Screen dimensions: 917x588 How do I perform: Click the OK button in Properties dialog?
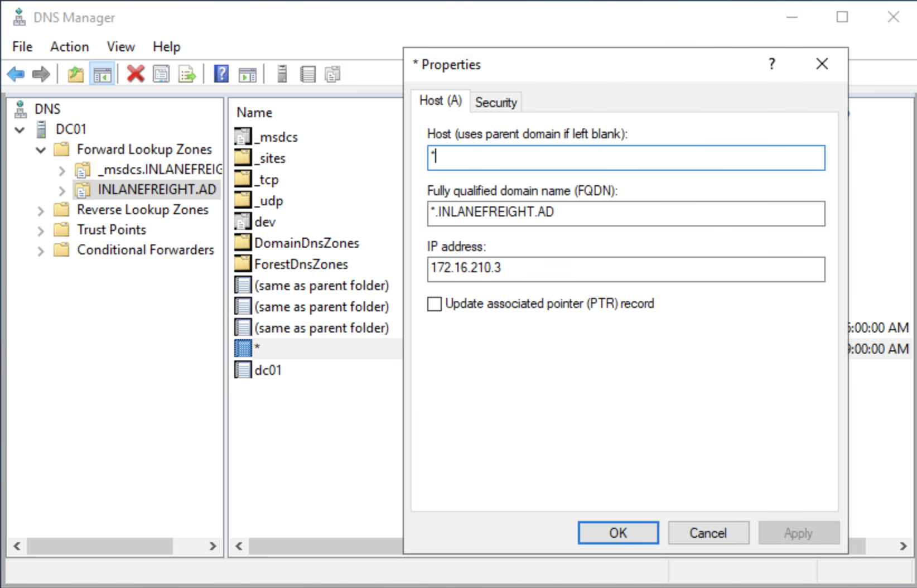click(617, 533)
